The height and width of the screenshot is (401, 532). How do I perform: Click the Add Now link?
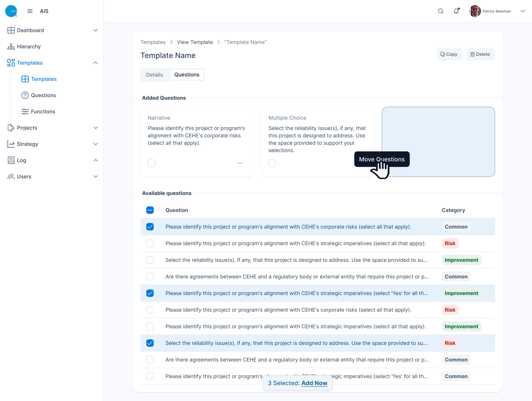click(x=314, y=383)
